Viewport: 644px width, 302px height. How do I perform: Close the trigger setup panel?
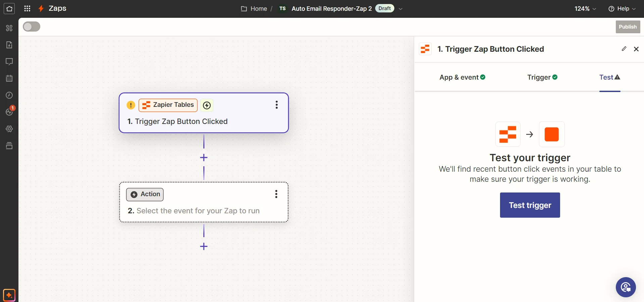(636, 49)
